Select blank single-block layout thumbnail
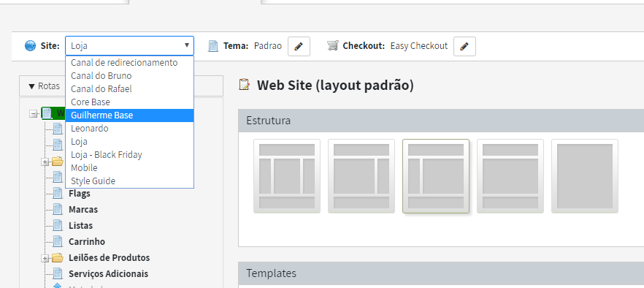644x288 pixels. tap(584, 176)
